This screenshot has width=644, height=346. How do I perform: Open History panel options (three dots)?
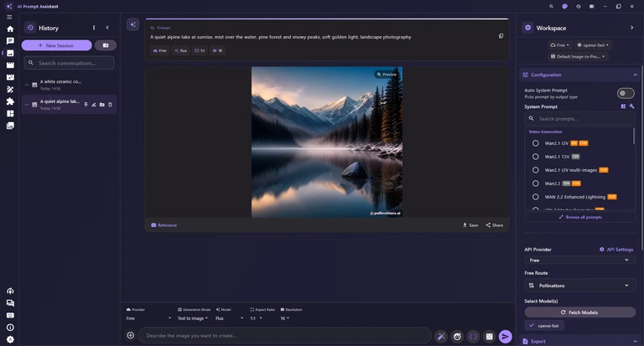[94, 28]
